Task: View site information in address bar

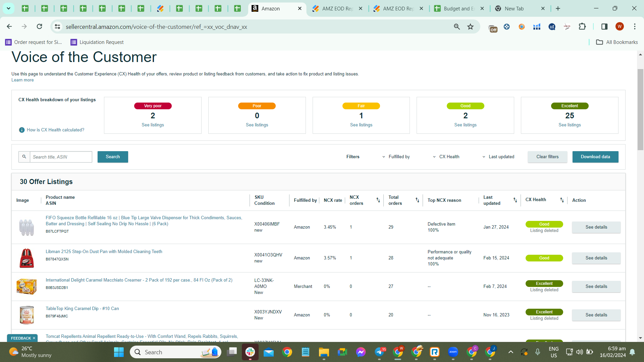Action: tap(58, 26)
